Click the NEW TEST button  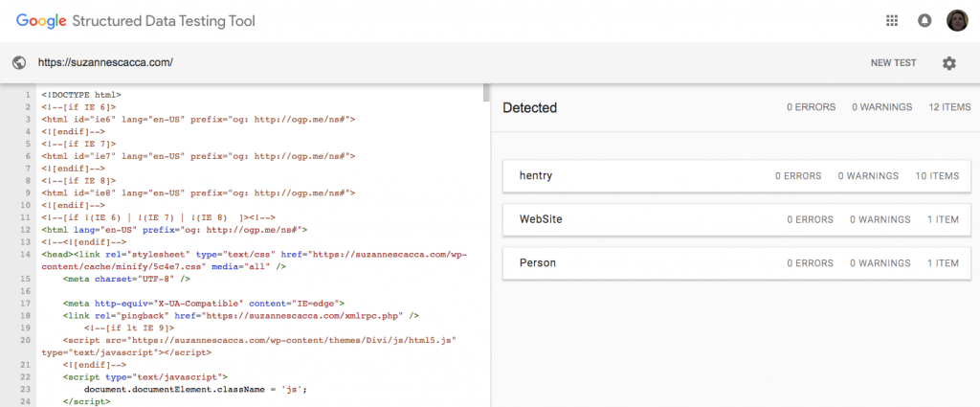click(893, 63)
